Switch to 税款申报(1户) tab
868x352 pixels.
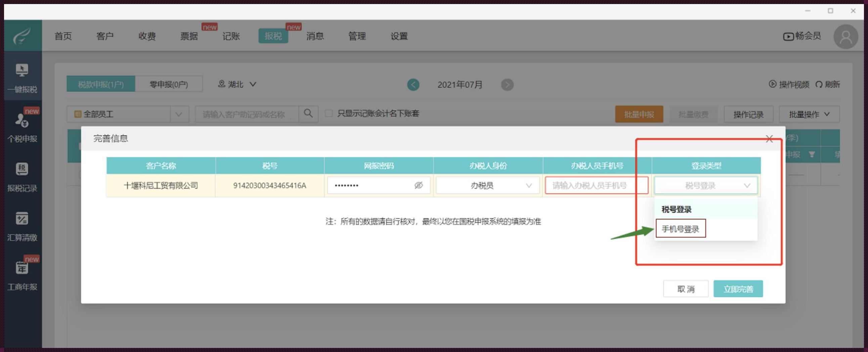(101, 84)
